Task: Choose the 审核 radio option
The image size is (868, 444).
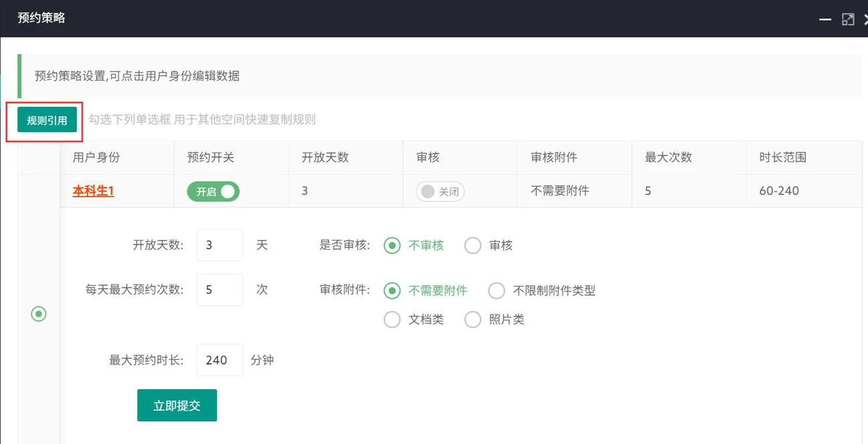Action: pos(489,246)
